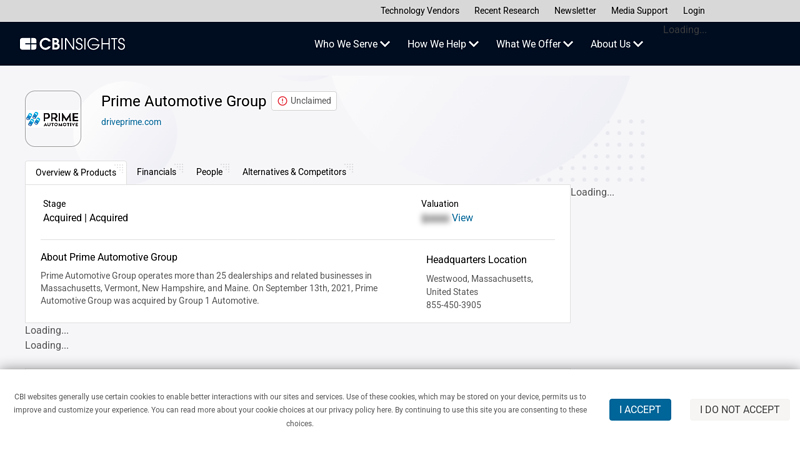Viewport: 800px width, 450px height.
Task: Switch to the Financials tab
Action: coord(156,172)
